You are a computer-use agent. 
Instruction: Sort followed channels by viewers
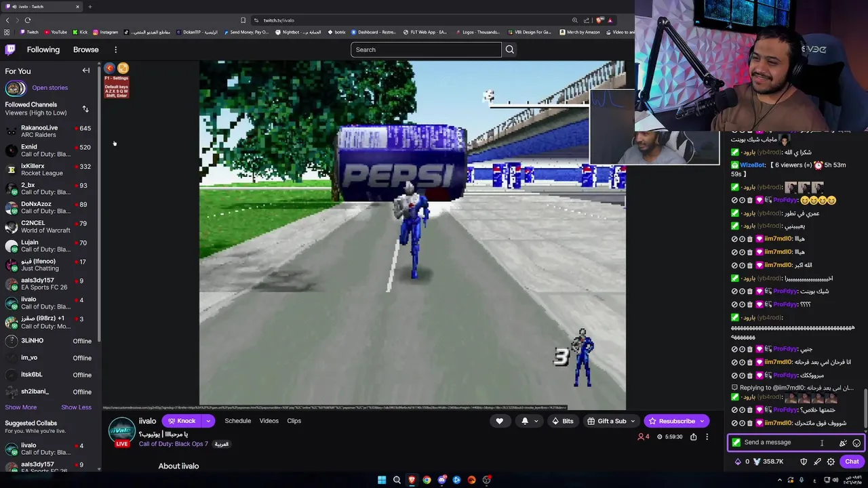click(x=85, y=108)
